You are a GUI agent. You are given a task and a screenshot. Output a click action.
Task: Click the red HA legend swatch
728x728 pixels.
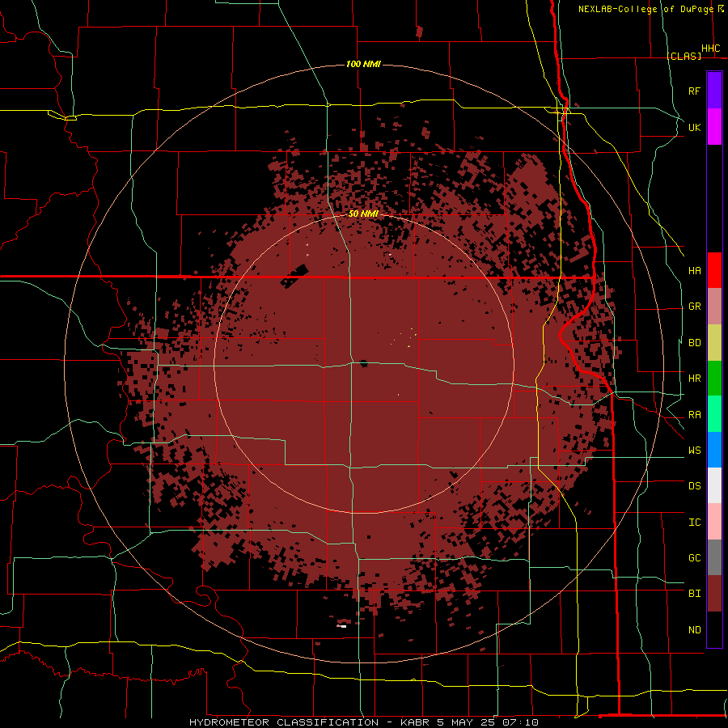point(714,270)
